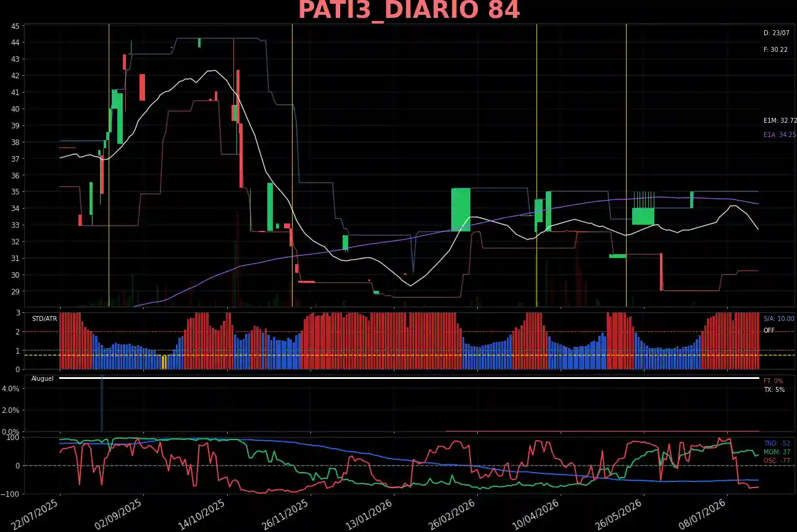797x532 pixels.
Task: Click the 'E1A: 34.25' purple average label
Action: pos(780,135)
